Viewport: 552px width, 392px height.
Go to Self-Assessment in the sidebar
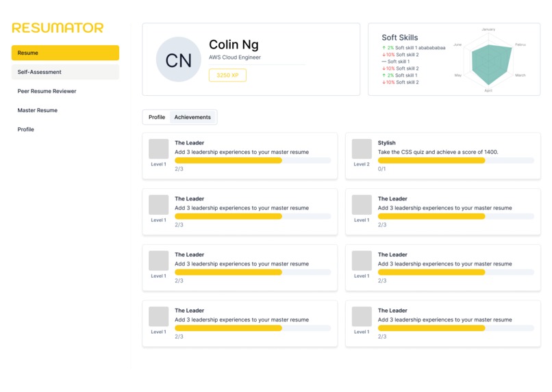(65, 72)
